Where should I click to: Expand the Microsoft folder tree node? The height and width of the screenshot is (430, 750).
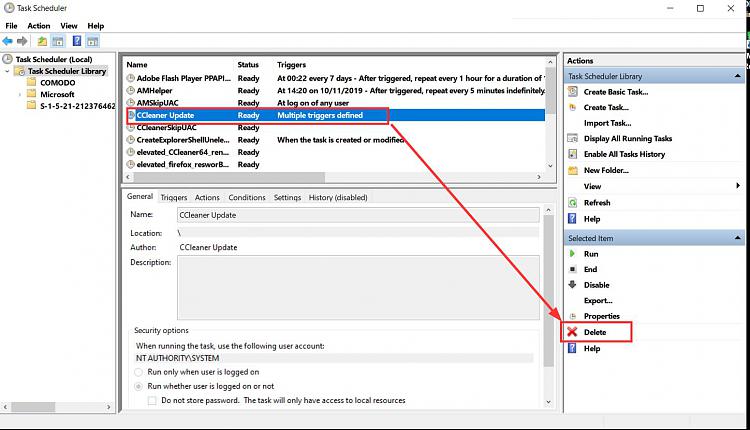point(20,94)
